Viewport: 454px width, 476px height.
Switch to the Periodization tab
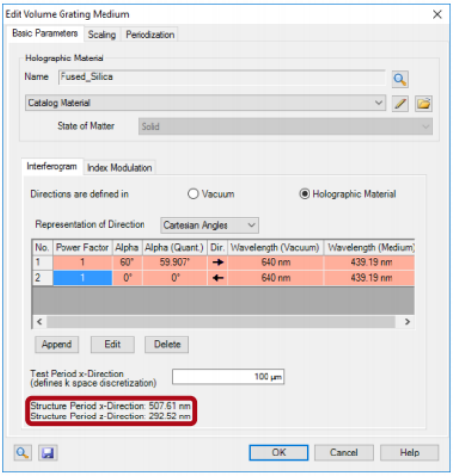(x=150, y=34)
